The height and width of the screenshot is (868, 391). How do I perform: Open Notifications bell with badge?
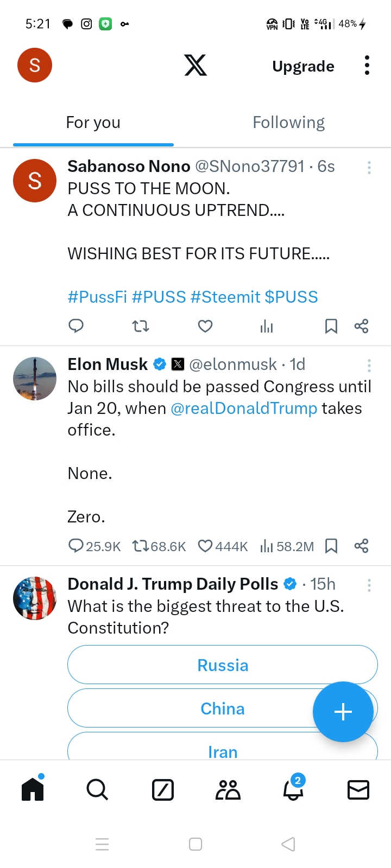(293, 790)
